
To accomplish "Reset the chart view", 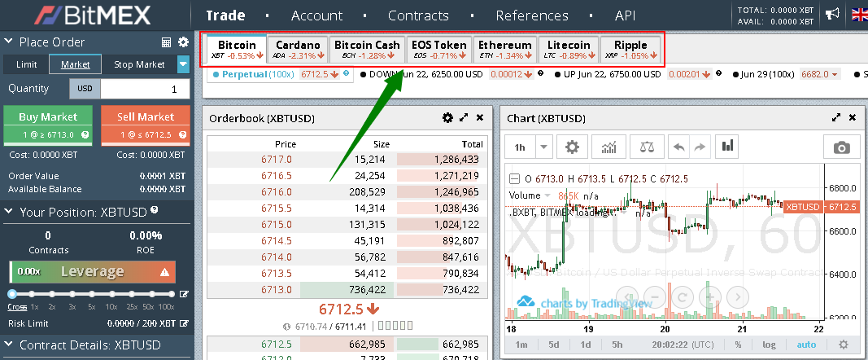I will pos(682,296).
